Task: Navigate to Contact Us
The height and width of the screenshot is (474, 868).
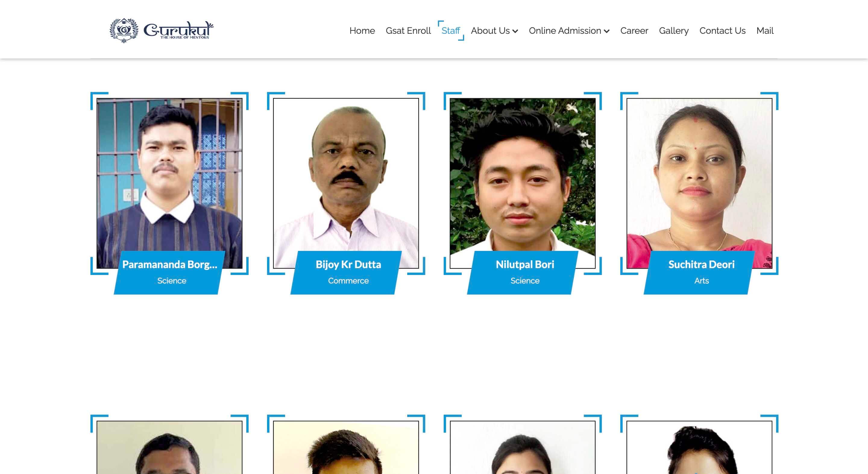Action: pyautogui.click(x=722, y=31)
